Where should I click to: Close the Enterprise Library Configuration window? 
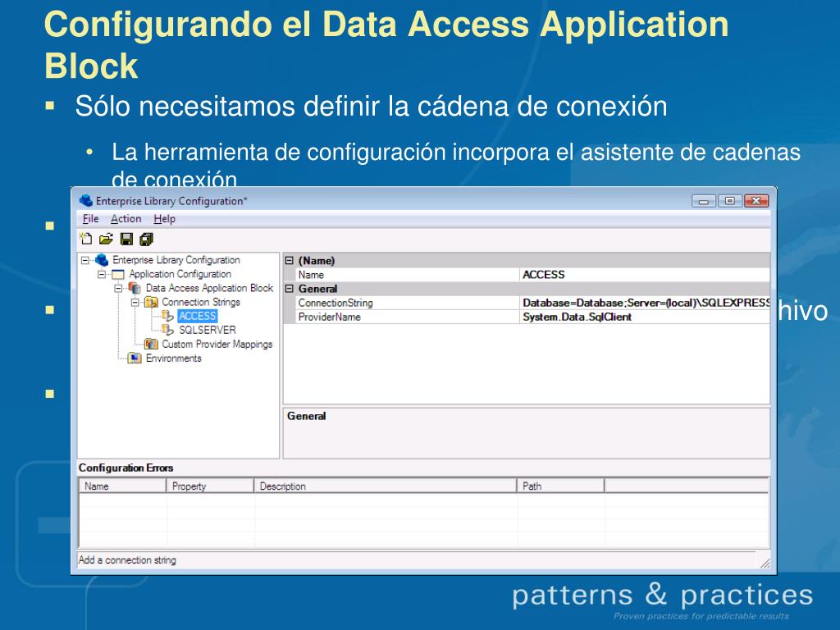756,201
